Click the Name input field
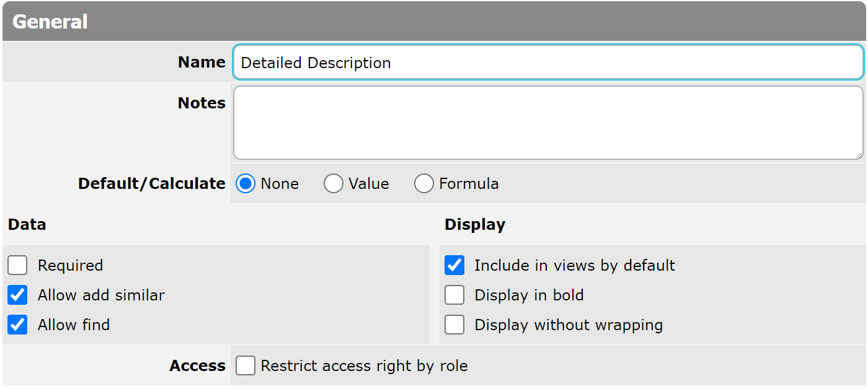 pos(547,63)
